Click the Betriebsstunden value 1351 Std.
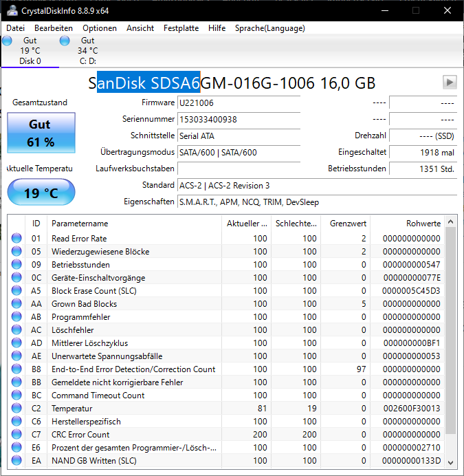Image resolution: width=464 pixels, height=476 pixels. coord(423,169)
